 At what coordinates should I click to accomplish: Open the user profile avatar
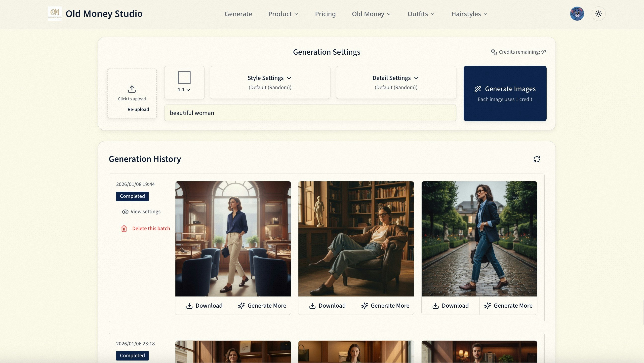[577, 14]
